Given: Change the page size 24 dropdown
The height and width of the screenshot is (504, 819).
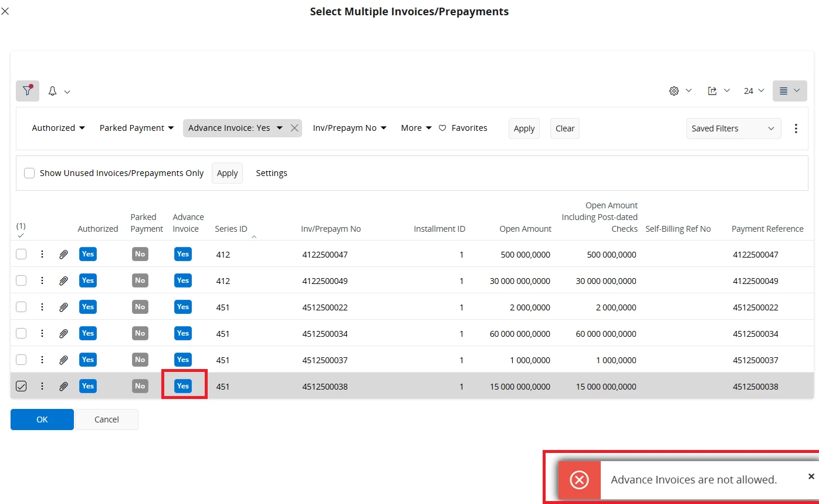Looking at the screenshot, I should point(754,91).
